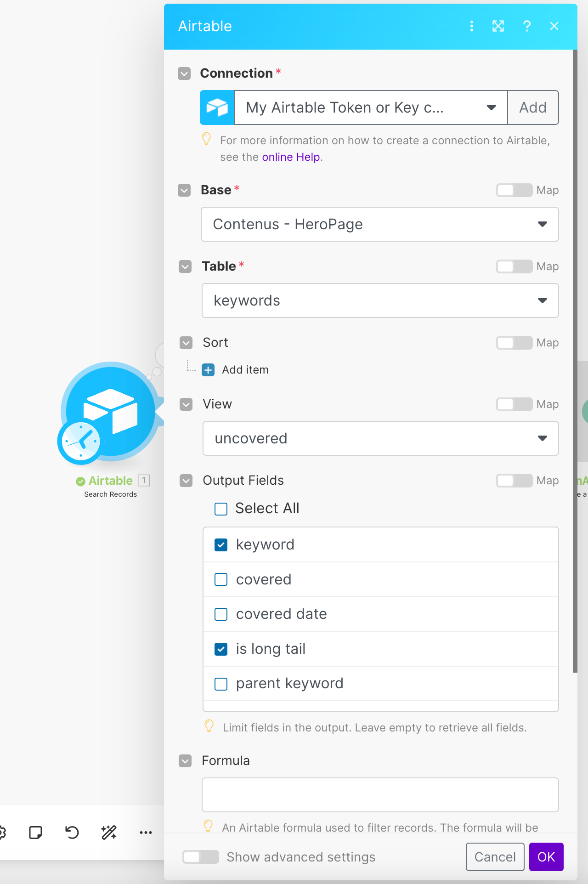Viewport: 588px width, 884px height.
Task: Toggle the Map switch for Sort
Action: [x=514, y=343]
